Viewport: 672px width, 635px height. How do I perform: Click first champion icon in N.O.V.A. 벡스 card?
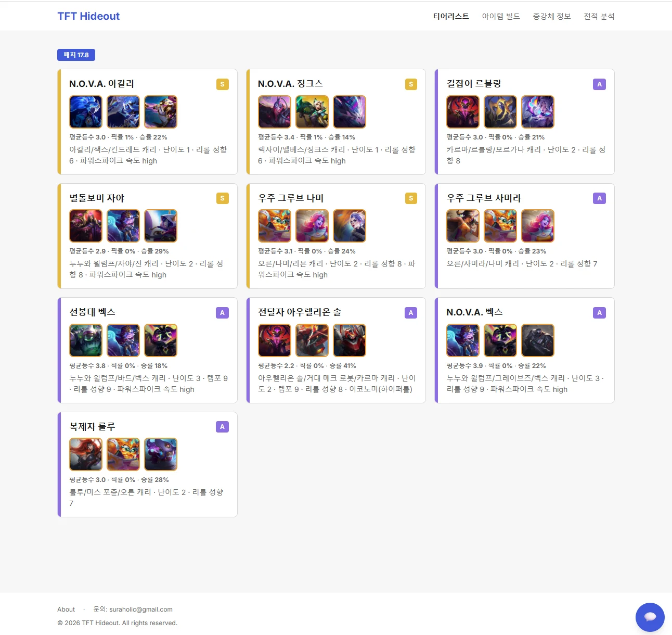(463, 340)
